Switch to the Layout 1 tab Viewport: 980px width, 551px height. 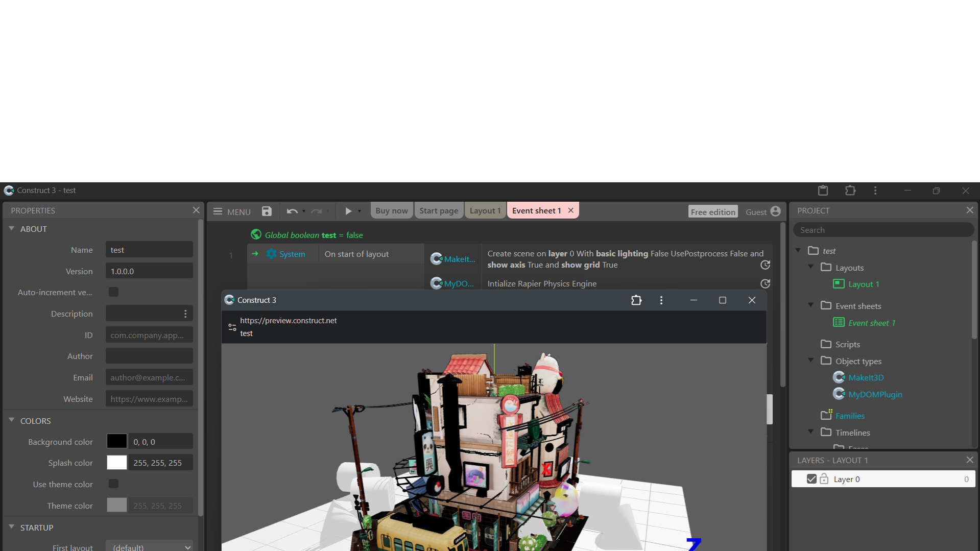pyautogui.click(x=485, y=211)
